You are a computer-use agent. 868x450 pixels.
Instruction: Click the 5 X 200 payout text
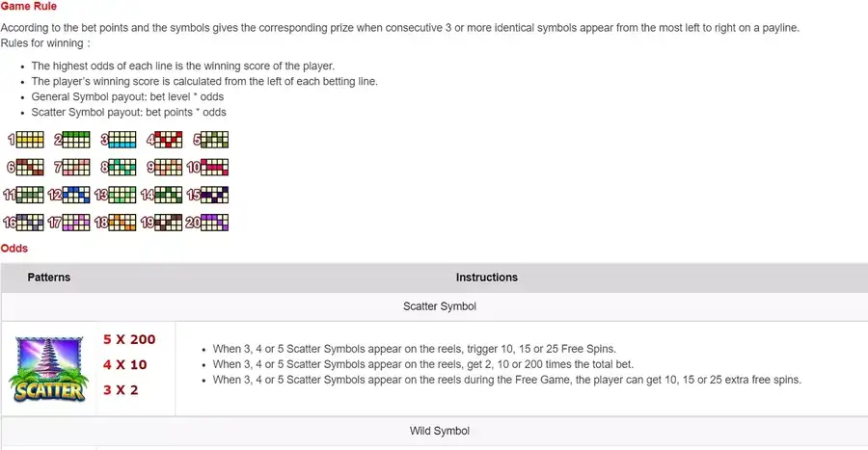coord(129,339)
